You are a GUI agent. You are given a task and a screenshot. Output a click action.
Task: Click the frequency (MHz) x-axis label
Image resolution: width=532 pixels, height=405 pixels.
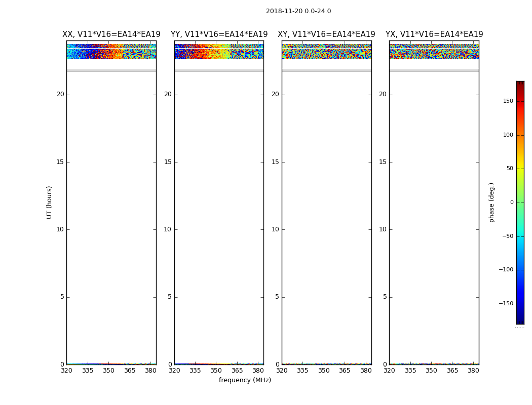click(245, 380)
